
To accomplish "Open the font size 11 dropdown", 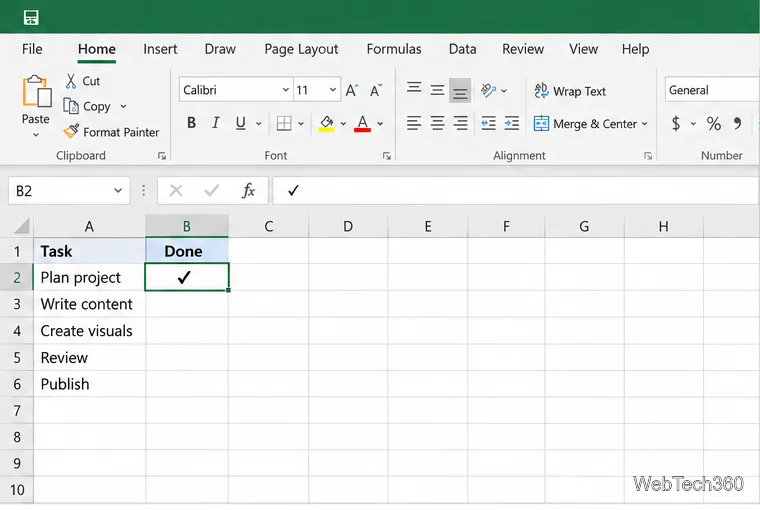I will 332,90.
